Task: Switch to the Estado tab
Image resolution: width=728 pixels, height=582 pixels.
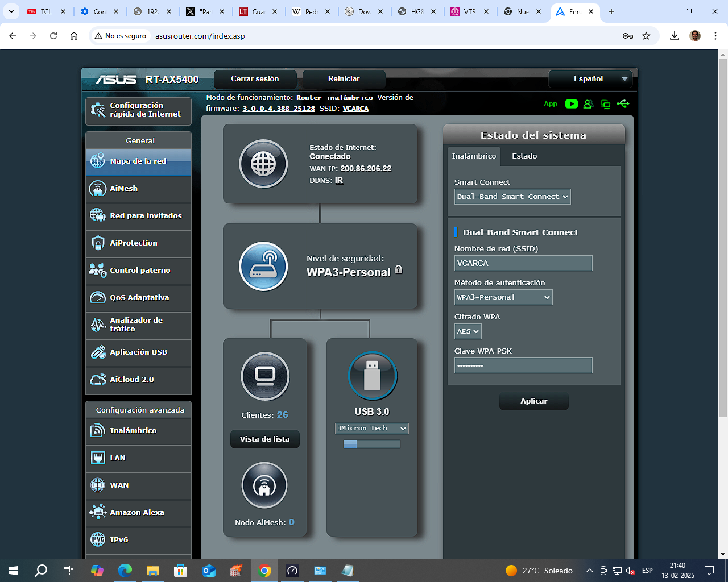Action: point(524,156)
